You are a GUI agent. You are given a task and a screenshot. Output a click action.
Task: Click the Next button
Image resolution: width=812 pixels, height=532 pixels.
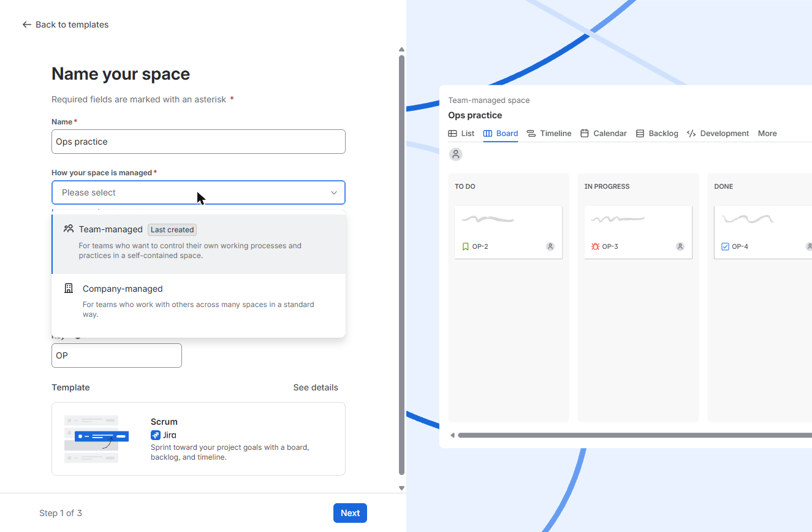pos(350,513)
